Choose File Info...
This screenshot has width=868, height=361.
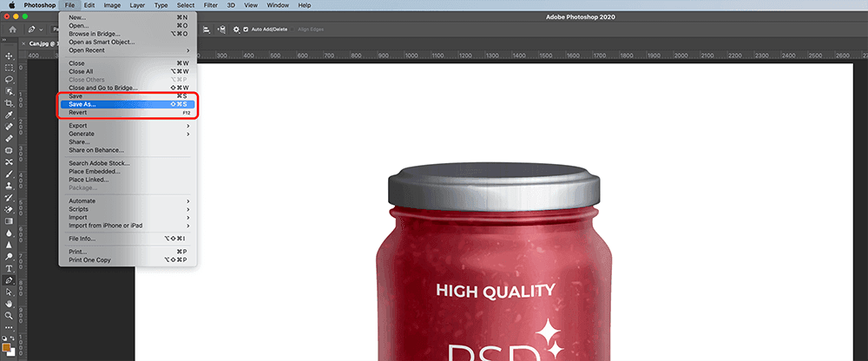[128, 239]
